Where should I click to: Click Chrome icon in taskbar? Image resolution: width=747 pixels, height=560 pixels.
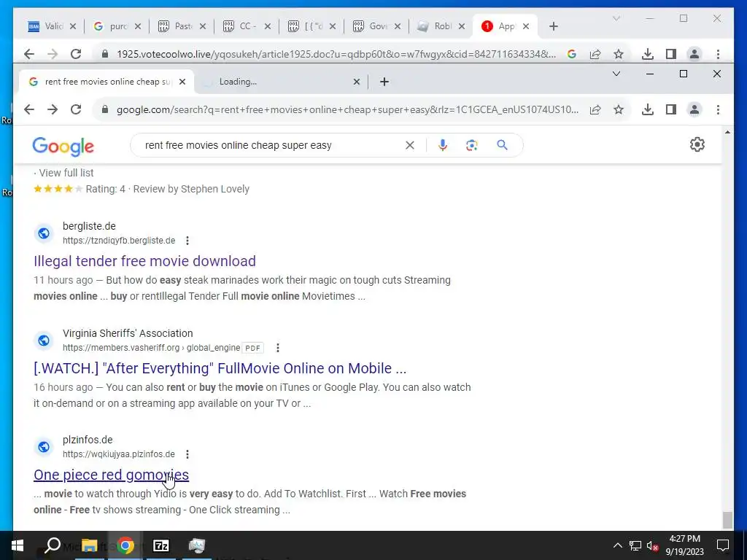(125, 545)
